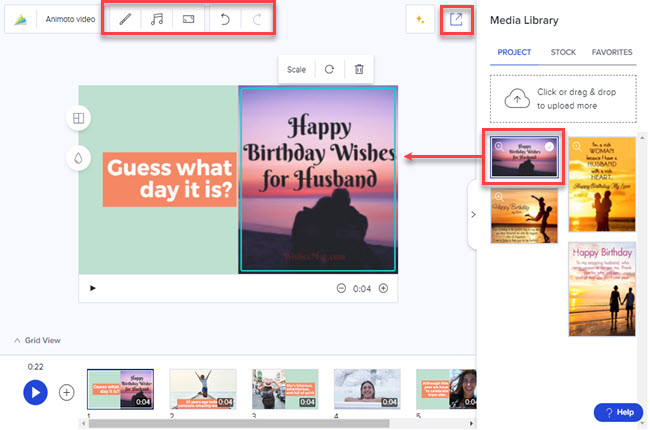Select the jumping couple sunset thumbnail
This screenshot has width=650, height=430.
[524, 216]
